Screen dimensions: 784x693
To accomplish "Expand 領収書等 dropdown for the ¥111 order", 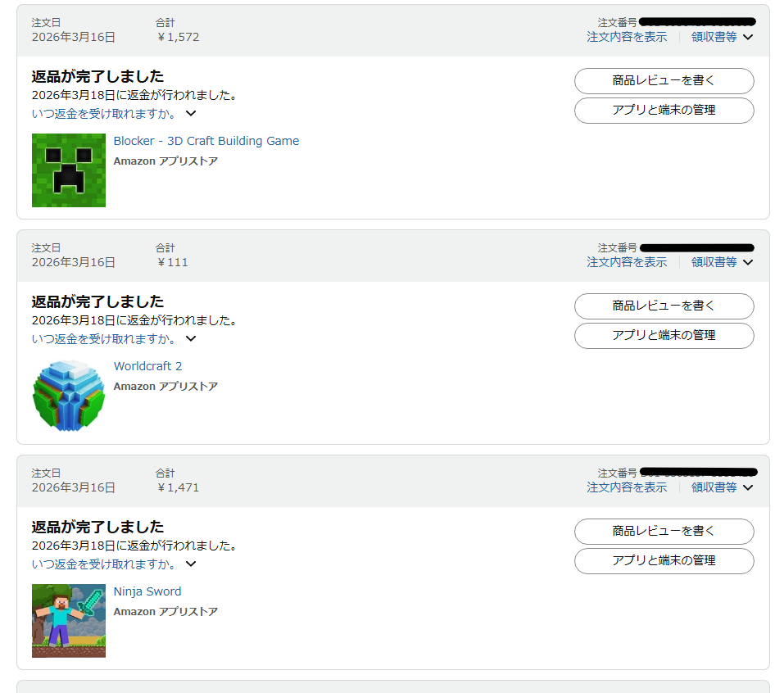I will coord(721,262).
